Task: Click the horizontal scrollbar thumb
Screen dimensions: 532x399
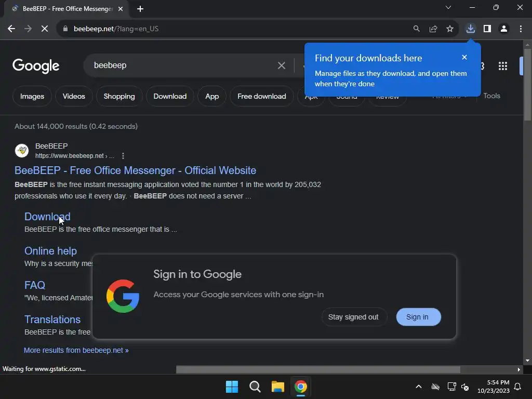Action: (318, 369)
